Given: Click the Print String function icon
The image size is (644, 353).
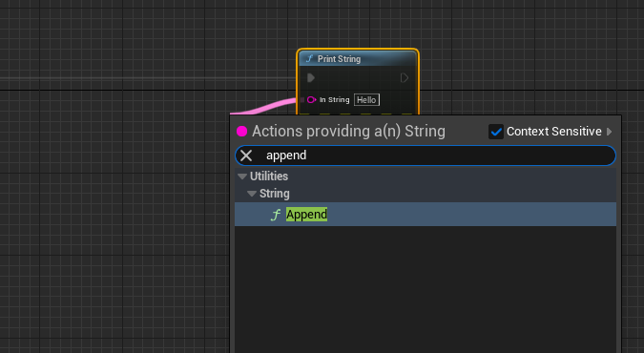Looking at the screenshot, I should point(310,59).
